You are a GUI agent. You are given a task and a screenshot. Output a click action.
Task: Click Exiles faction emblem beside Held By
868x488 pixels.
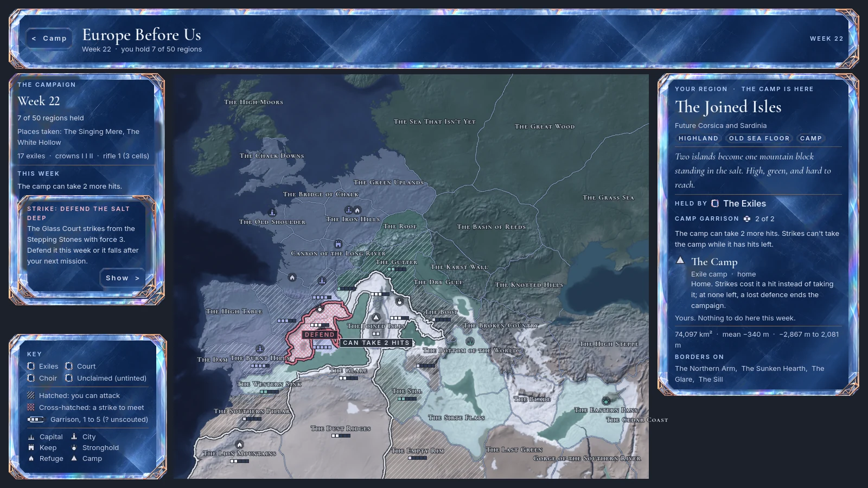[x=715, y=203]
